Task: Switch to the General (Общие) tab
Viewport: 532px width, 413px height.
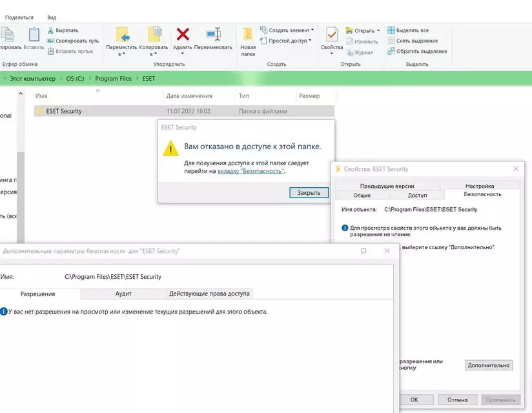Action: (x=362, y=196)
